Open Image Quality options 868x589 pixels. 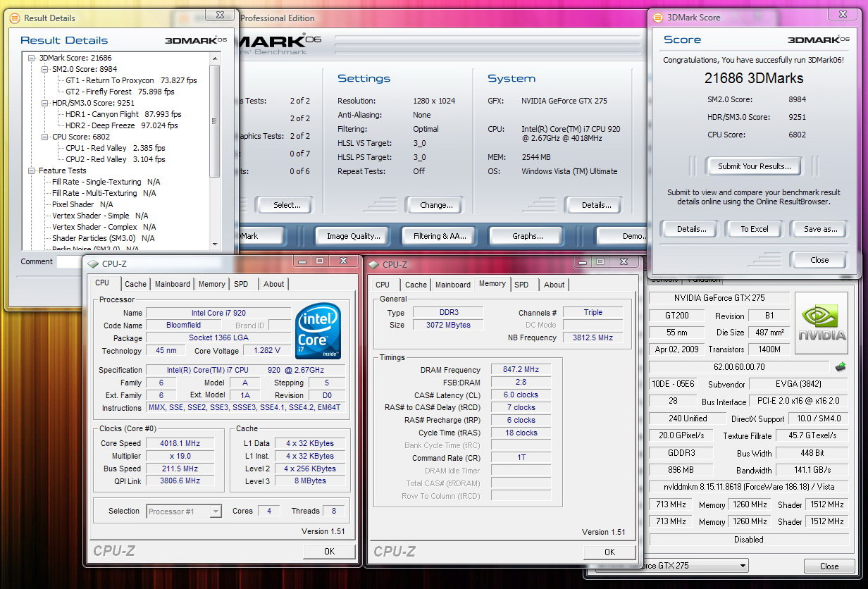[353, 236]
